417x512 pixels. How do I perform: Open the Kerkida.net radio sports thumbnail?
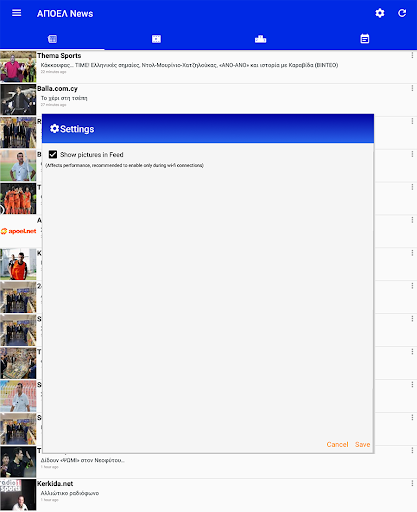pos(18,495)
